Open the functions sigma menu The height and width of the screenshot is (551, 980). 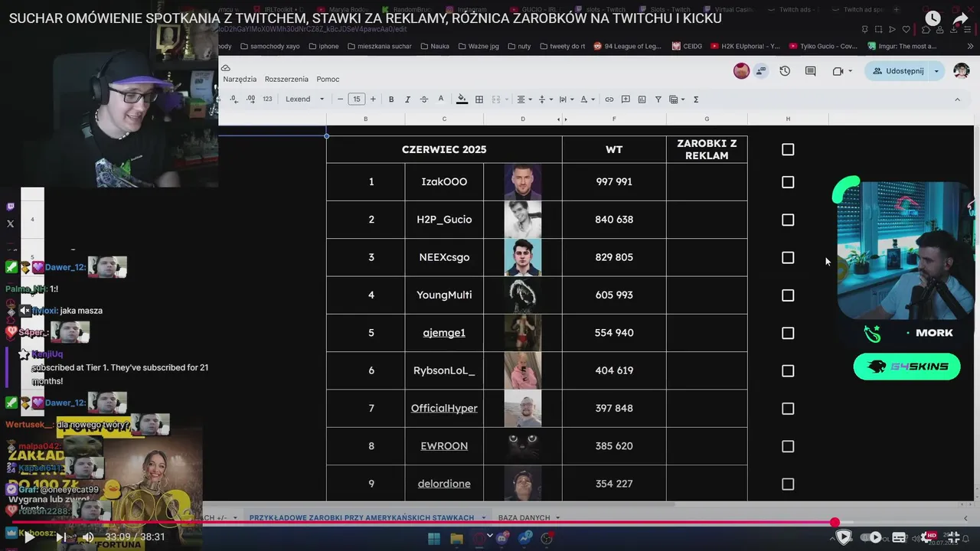click(696, 99)
